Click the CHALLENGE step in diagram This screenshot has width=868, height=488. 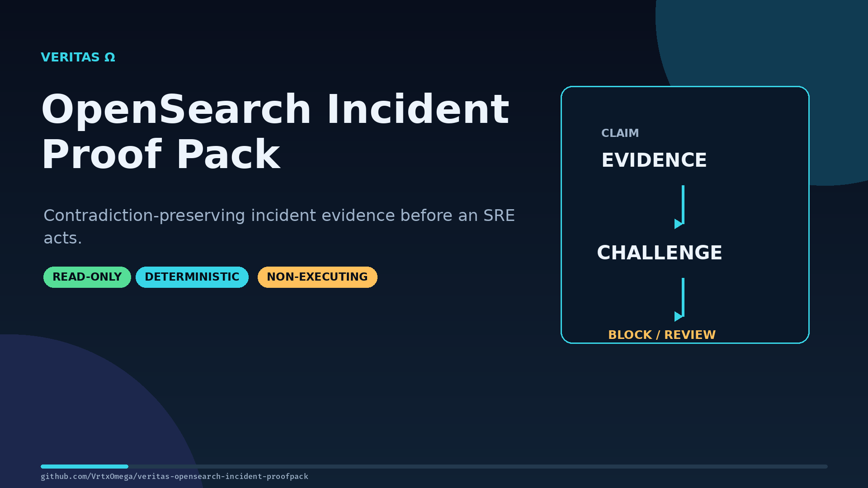(x=659, y=253)
